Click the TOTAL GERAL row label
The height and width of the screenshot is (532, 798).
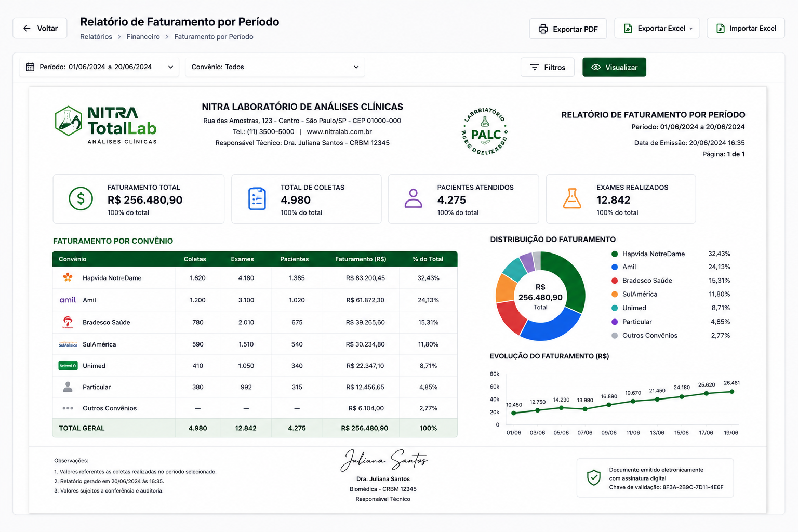(82, 428)
